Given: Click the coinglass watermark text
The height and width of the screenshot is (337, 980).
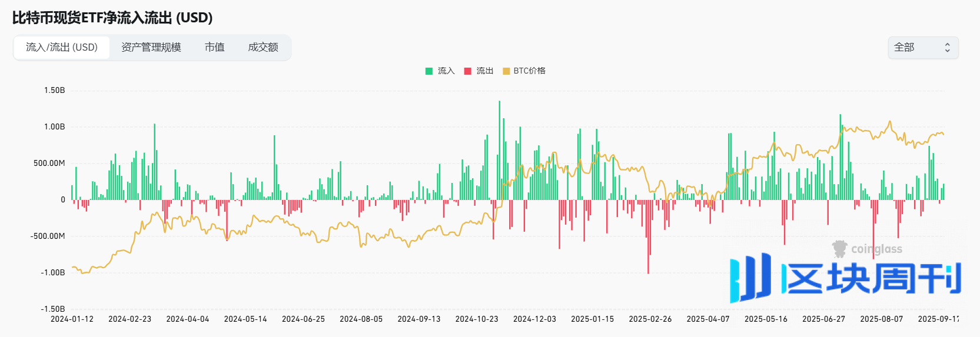Looking at the screenshot, I should [x=876, y=249].
